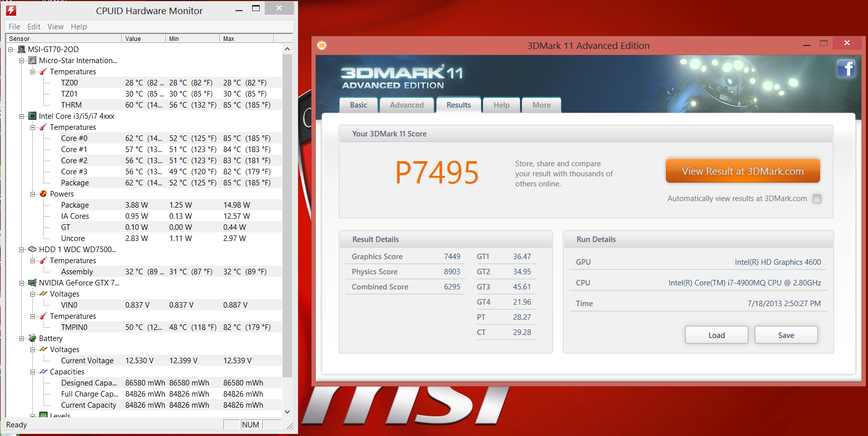Screen dimensions: 868x436
Task: Open the File menu in Hardware Monitor
Action: click(14, 26)
